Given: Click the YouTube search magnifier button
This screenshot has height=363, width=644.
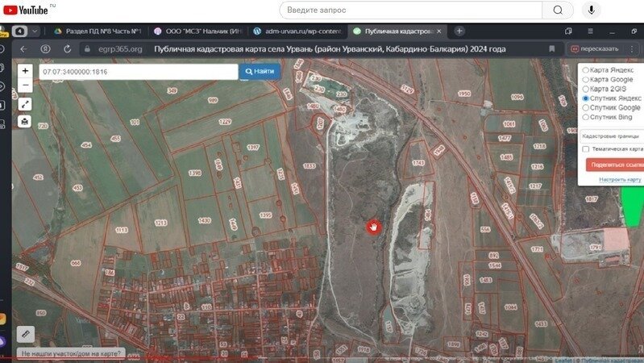Looking at the screenshot, I should click(x=557, y=10).
